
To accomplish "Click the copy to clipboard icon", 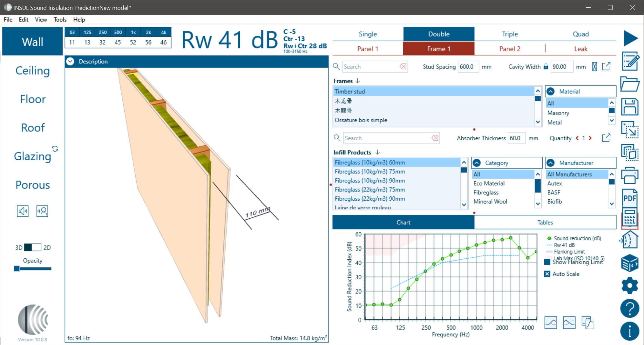I will 630,153.
